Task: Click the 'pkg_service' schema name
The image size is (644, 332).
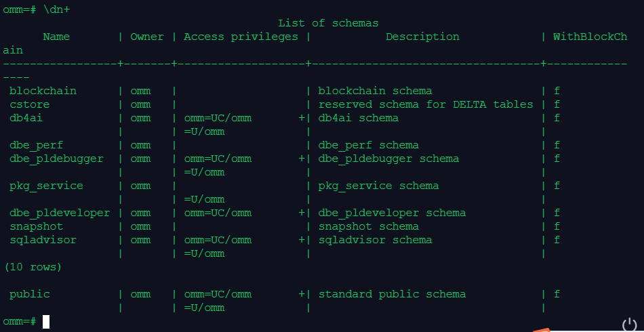Action: pos(46,186)
